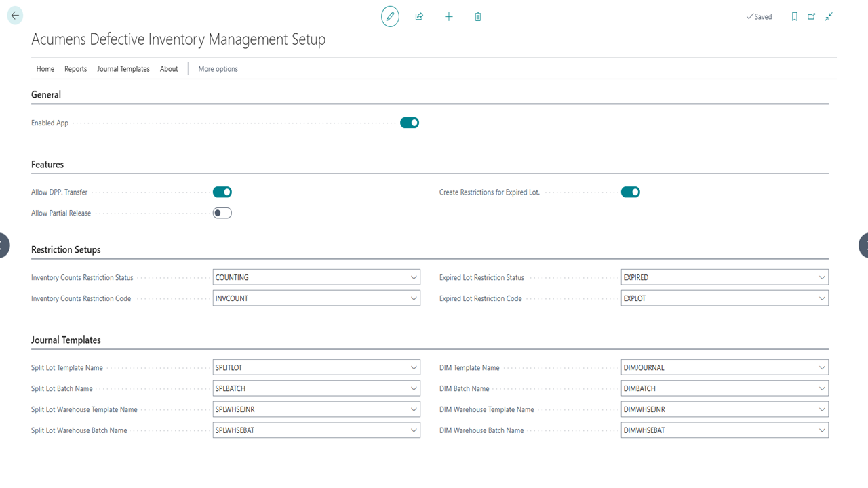Click the back arrow icon
Image resolution: width=868 pixels, height=488 pixels.
15,16
